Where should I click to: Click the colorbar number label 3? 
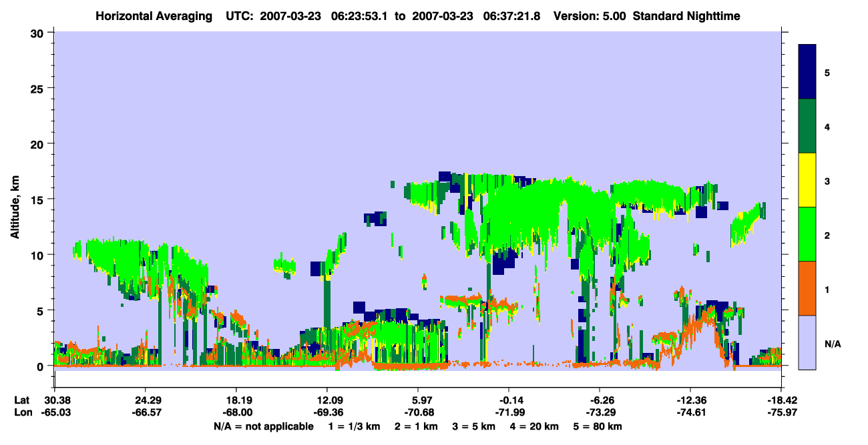click(x=827, y=181)
